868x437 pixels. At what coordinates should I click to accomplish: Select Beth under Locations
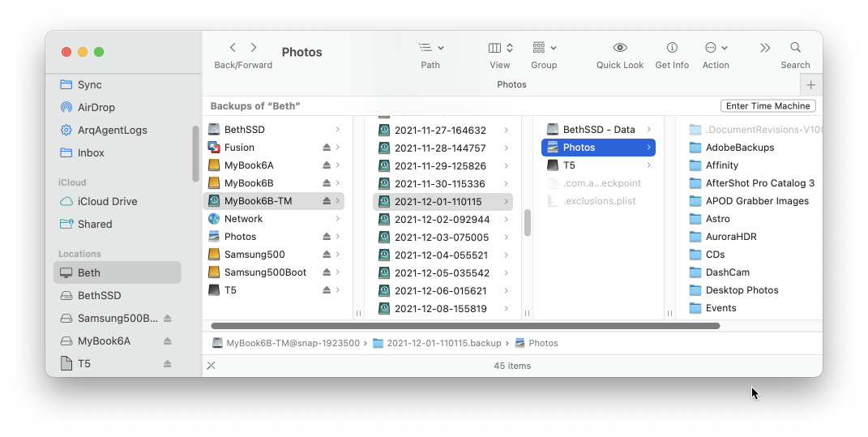point(118,272)
